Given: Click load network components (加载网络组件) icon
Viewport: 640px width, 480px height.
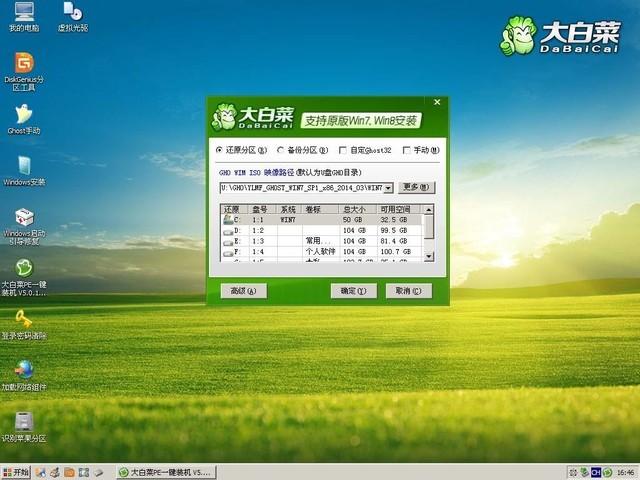Looking at the screenshot, I should [24, 376].
